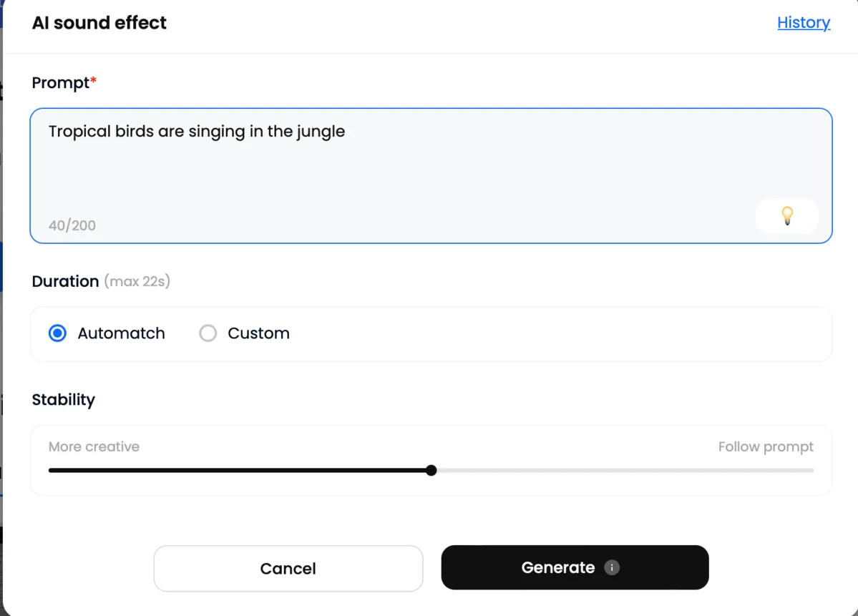Click the filled black Stability slider track

click(x=236, y=470)
